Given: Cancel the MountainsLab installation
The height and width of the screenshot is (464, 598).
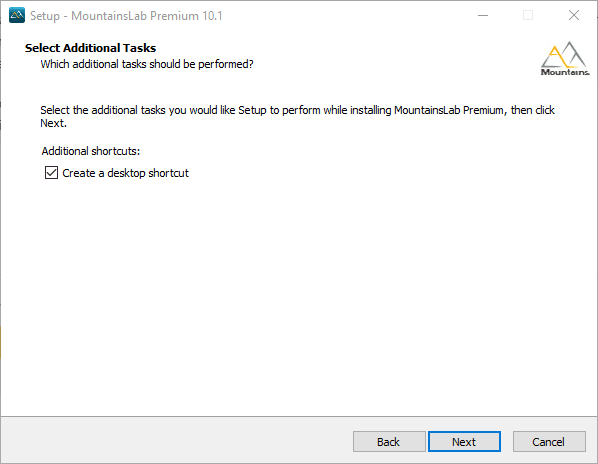Looking at the screenshot, I should coord(549,442).
